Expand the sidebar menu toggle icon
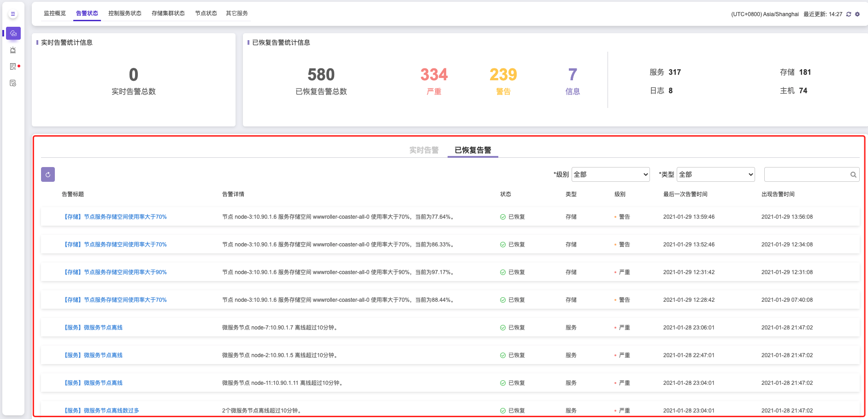 pyautogui.click(x=13, y=14)
